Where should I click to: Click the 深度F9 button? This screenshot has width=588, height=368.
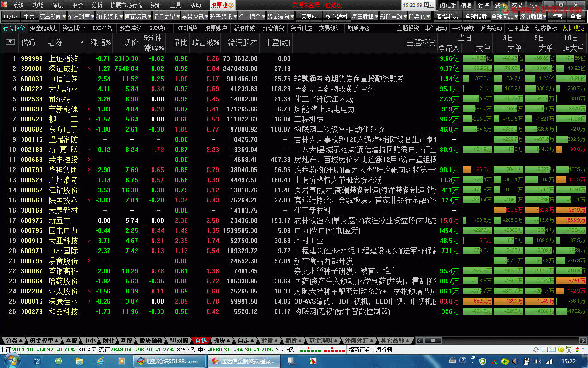coord(309,17)
